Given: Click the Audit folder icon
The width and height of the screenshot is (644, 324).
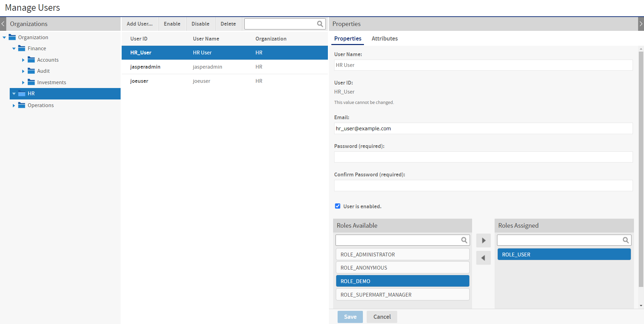Looking at the screenshot, I should coord(31,71).
